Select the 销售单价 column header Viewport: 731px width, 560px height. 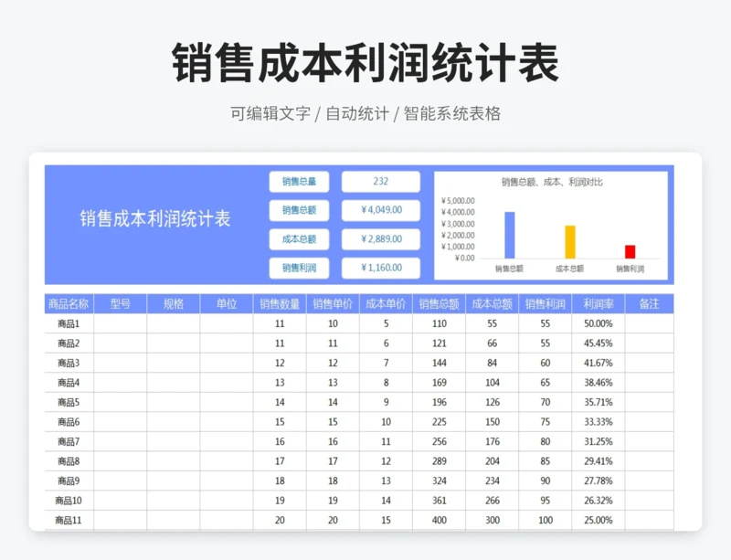click(333, 304)
